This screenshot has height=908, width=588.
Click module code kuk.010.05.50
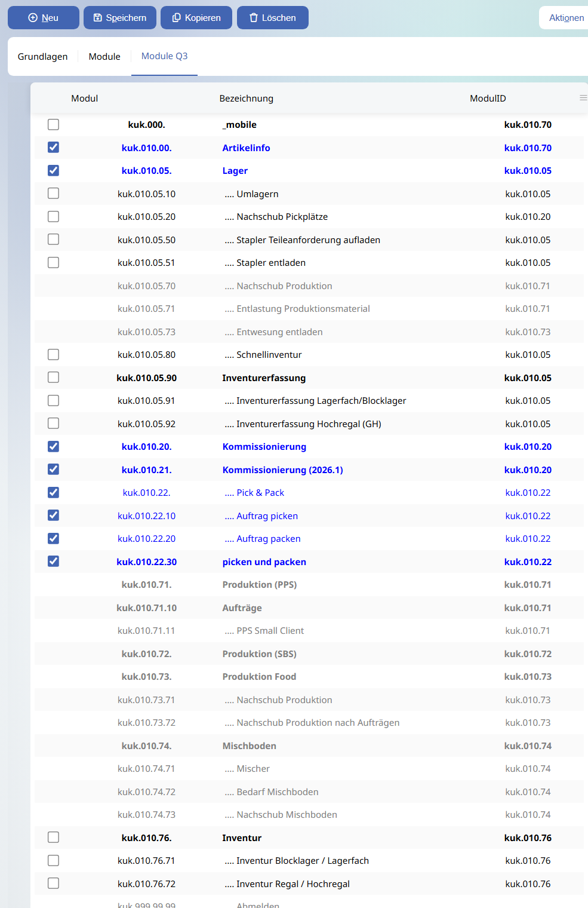pos(146,240)
